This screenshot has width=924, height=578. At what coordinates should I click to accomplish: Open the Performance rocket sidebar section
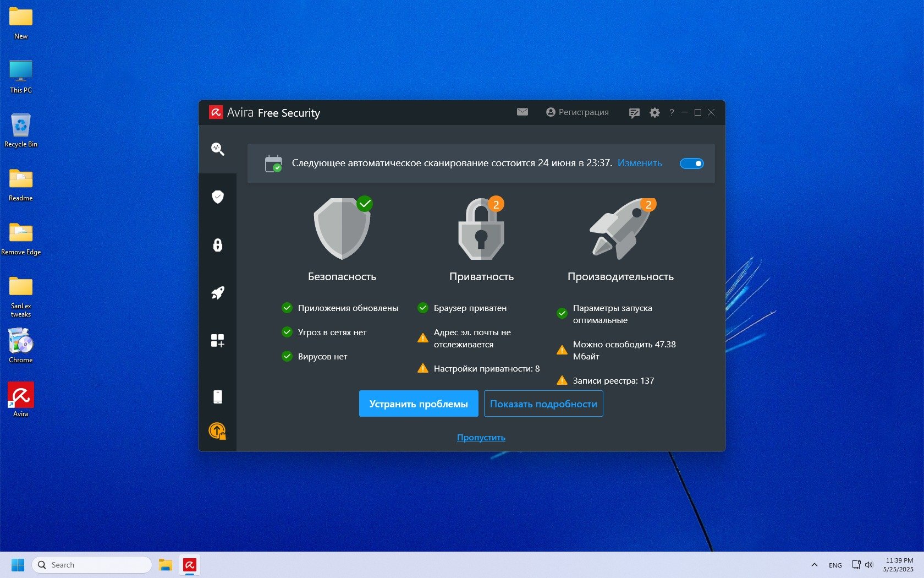click(218, 293)
